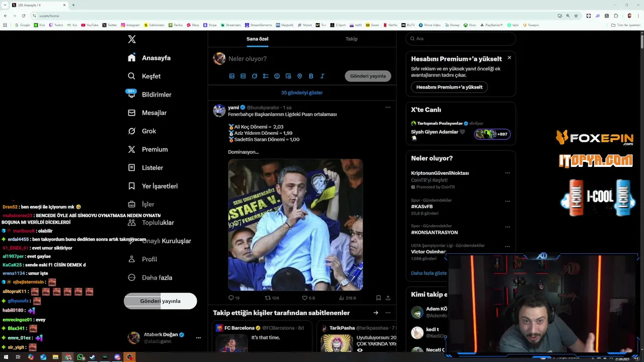Add location tag to the post
This screenshot has width=644, height=362.
pyautogui.click(x=299, y=76)
